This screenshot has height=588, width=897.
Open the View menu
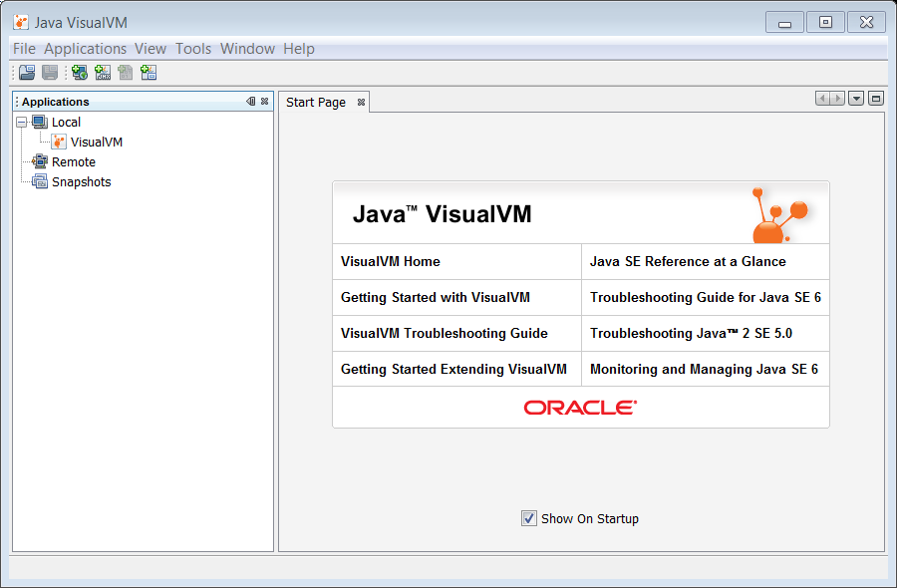pos(150,49)
